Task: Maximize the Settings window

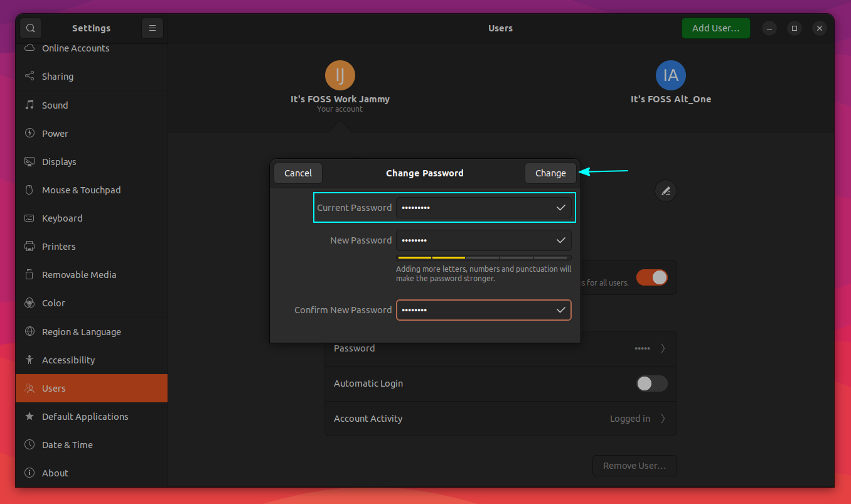Action: pos(795,28)
